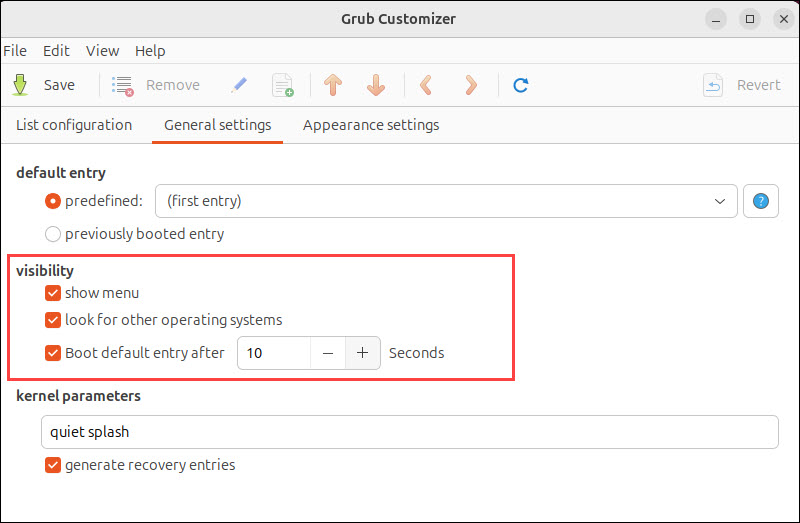Viewport: 800px width, 523px height.
Task: Click the timeout seconds value field
Action: [274, 353]
